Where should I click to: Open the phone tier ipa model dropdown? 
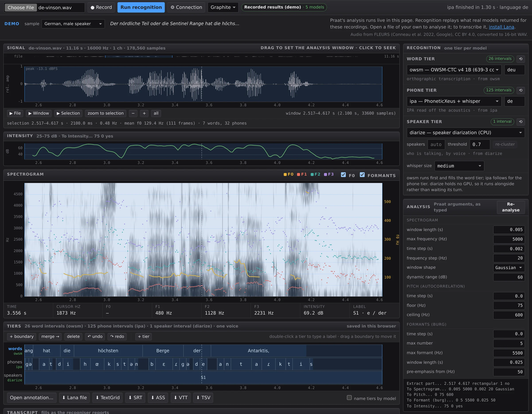[454, 101]
